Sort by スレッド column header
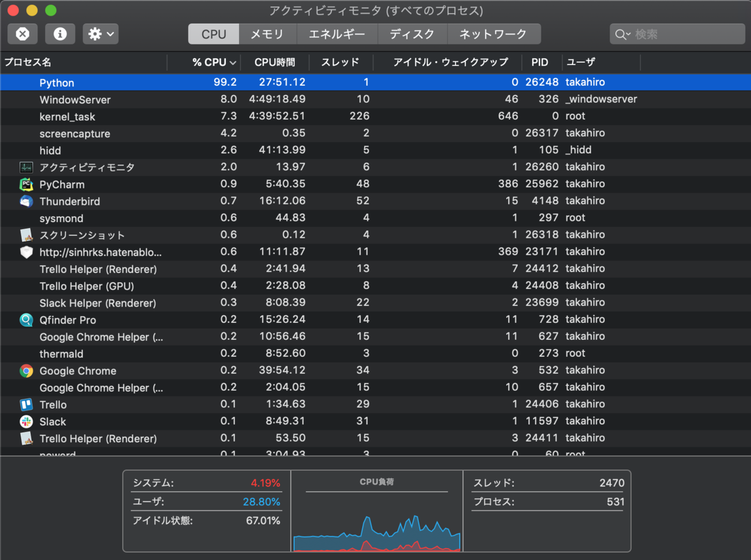 [x=340, y=63]
